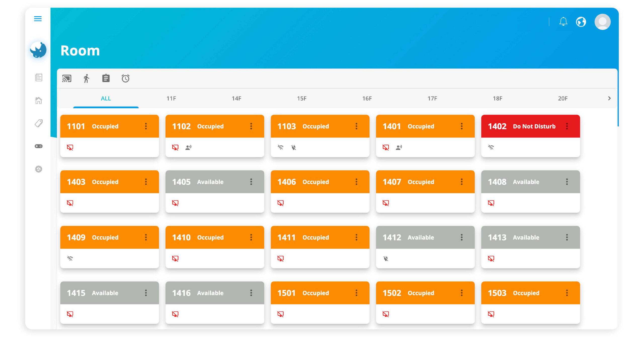Click screen-off icon in room 1503
Screen dimensions: 644x337
(x=491, y=314)
